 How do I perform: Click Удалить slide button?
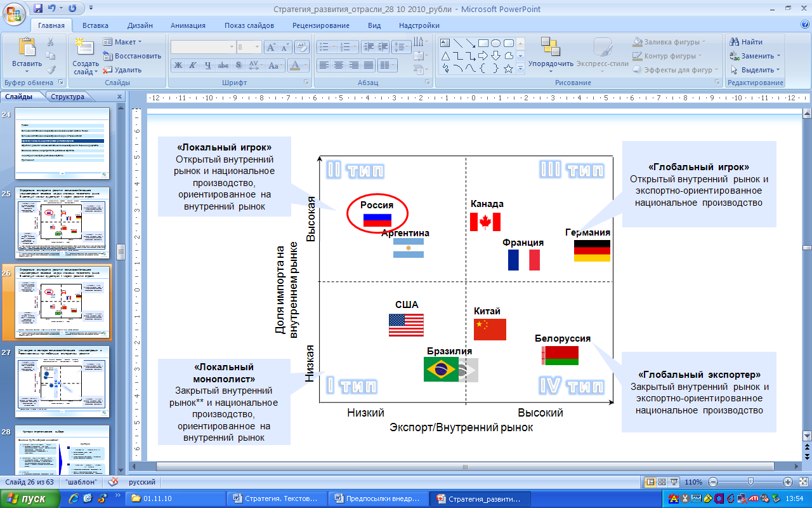click(x=122, y=70)
